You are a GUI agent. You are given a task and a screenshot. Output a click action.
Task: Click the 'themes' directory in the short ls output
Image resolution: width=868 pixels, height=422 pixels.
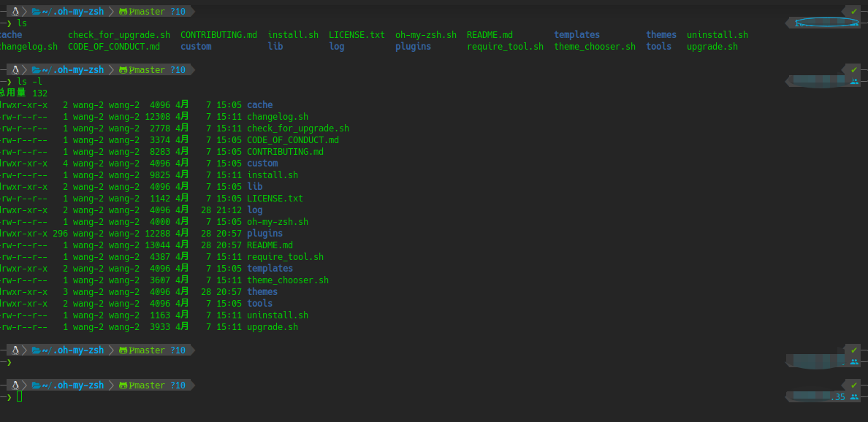click(661, 35)
